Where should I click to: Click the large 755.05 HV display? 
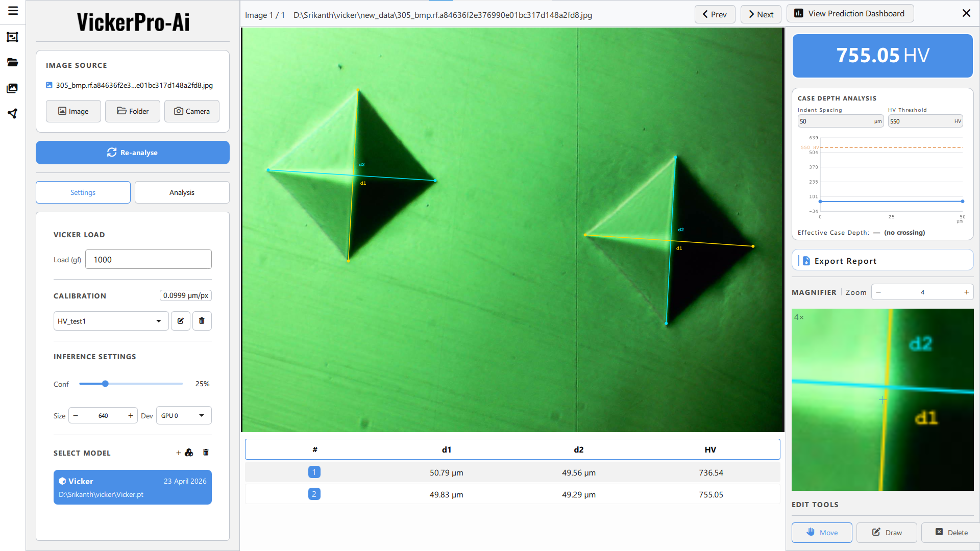point(883,56)
